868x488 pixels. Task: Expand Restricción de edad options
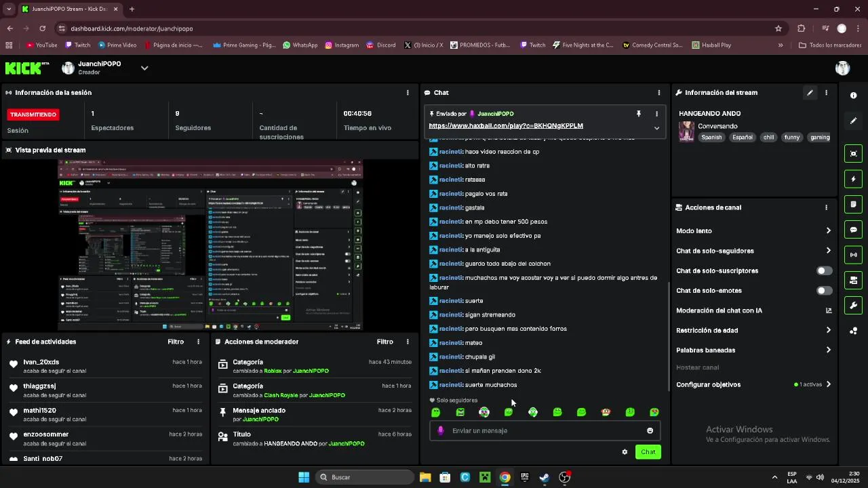tap(828, 331)
